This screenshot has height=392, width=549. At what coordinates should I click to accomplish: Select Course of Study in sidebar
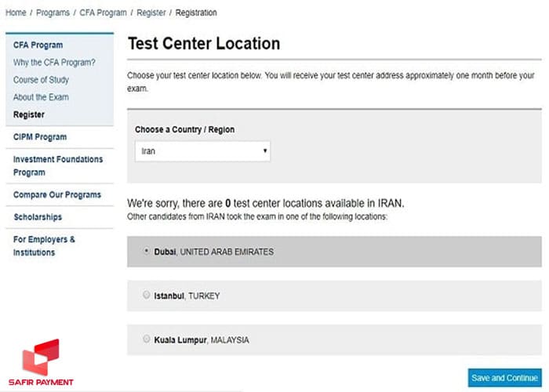(41, 80)
